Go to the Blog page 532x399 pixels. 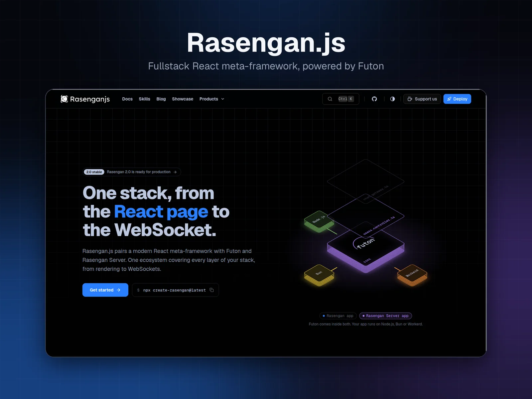(x=161, y=99)
